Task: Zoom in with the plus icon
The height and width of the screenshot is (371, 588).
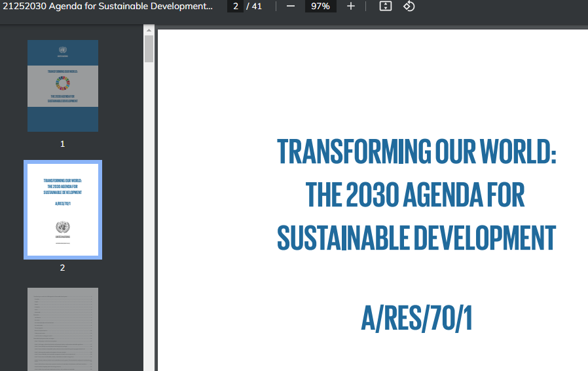Action: [350, 7]
